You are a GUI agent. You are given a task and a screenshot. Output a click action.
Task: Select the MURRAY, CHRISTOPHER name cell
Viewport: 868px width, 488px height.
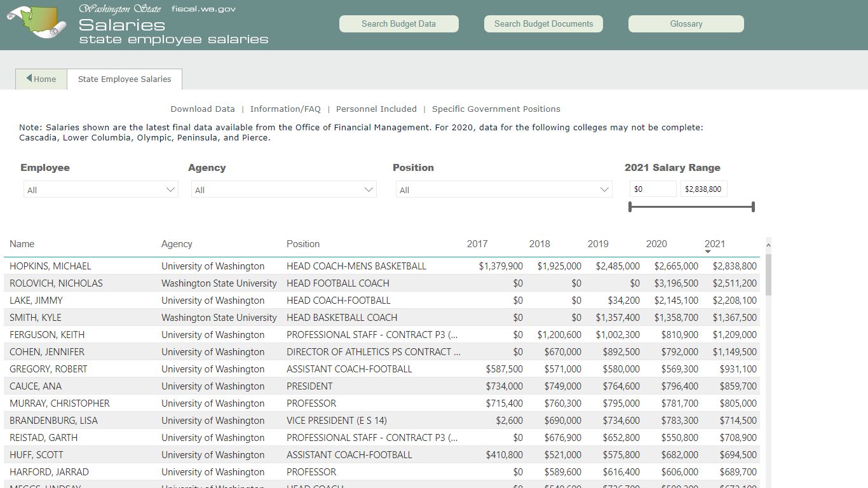(60, 403)
